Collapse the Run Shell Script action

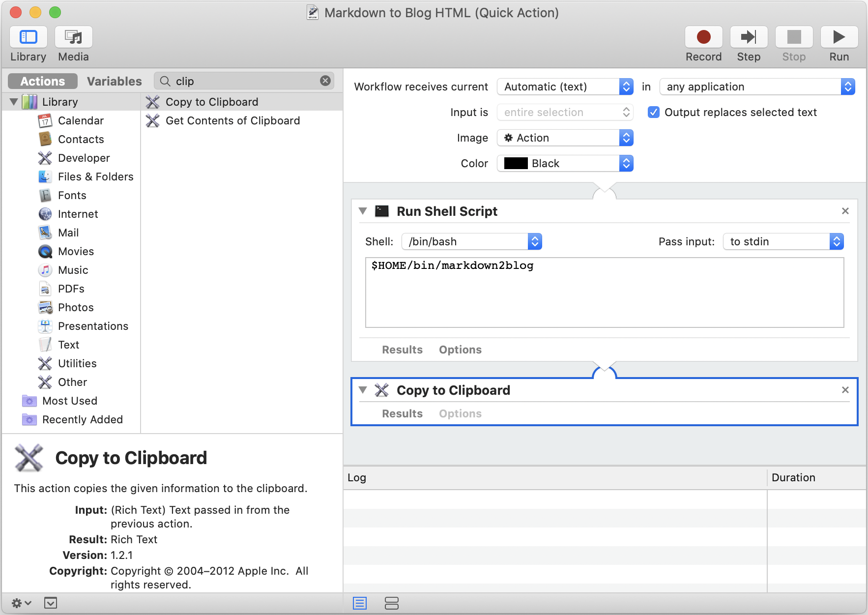[363, 211]
